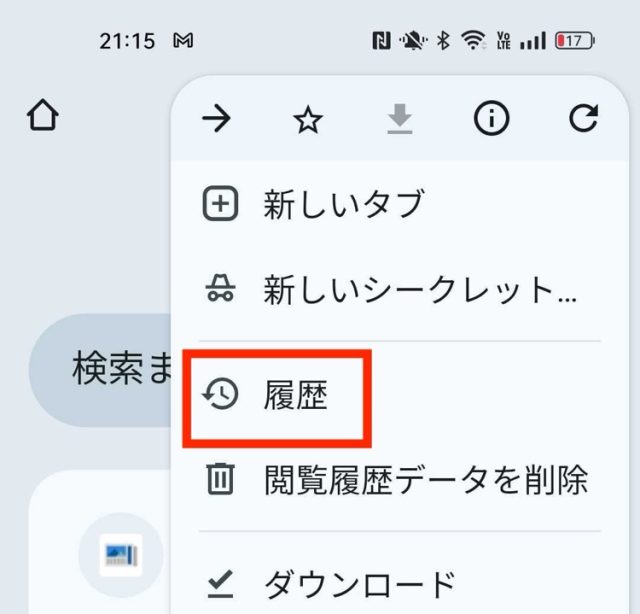Tap the battery indicator in status bar
Image resolution: width=640 pixels, height=614 pixels.
[x=575, y=40]
